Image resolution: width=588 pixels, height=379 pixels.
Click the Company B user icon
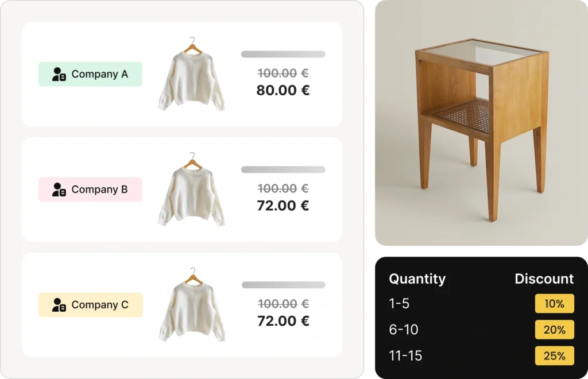click(59, 189)
